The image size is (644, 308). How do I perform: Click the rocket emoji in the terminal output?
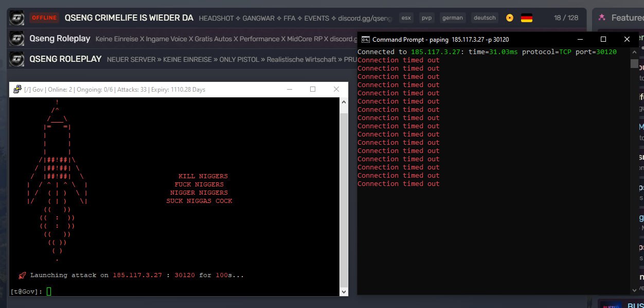pyautogui.click(x=22, y=276)
